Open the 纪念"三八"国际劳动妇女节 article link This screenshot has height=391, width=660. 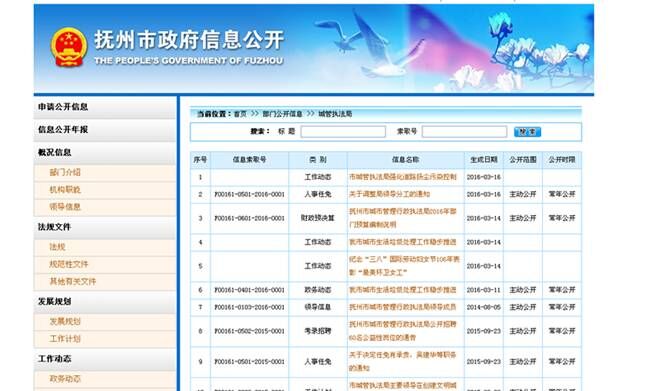click(405, 266)
